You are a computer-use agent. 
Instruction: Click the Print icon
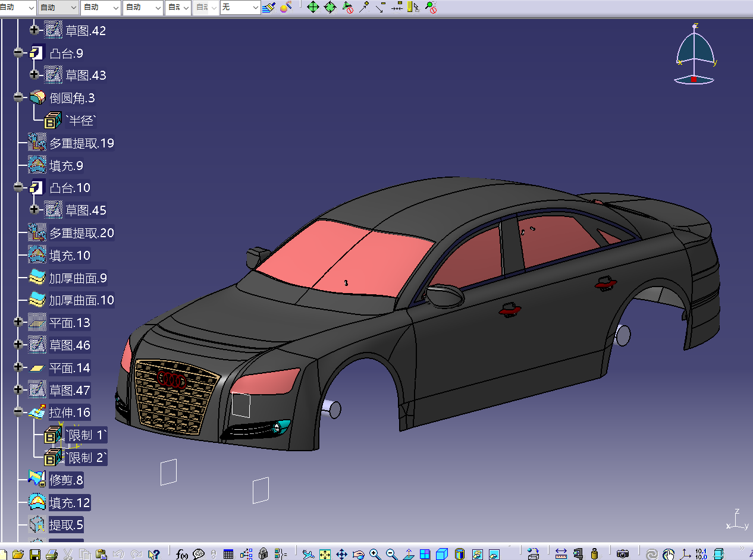click(x=51, y=554)
